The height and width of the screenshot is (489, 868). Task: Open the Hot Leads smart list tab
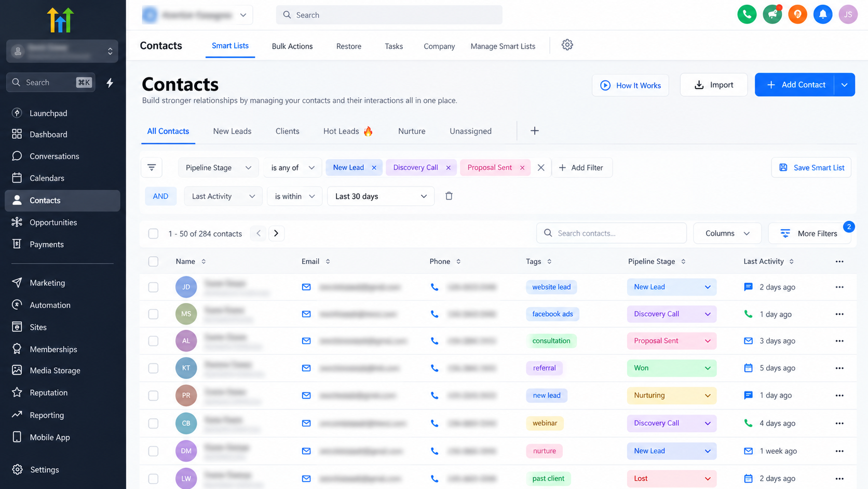348,131
